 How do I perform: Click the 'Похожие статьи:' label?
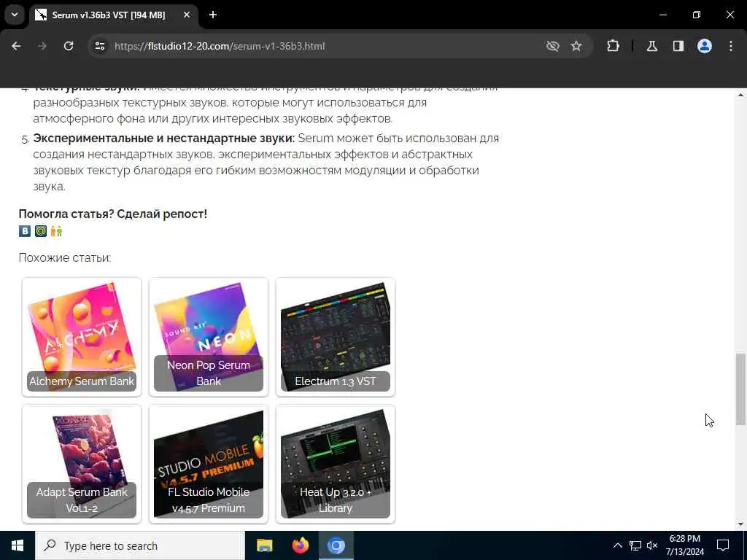[x=65, y=257]
